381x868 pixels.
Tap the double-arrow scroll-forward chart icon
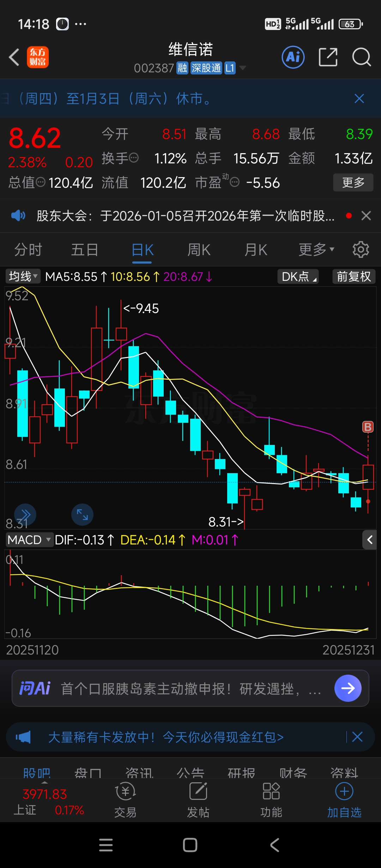[25, 514]
